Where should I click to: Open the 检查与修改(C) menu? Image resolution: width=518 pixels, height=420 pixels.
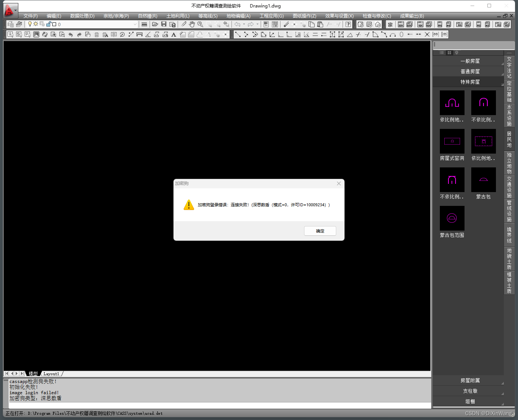[x=377, y=16]
